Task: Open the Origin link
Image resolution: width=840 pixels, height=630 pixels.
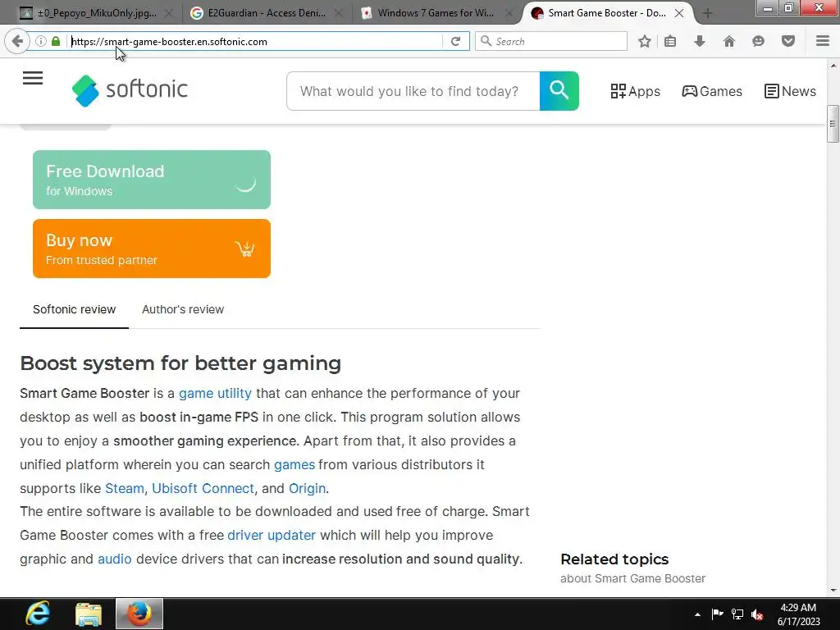Action: [x=307, y=489]
